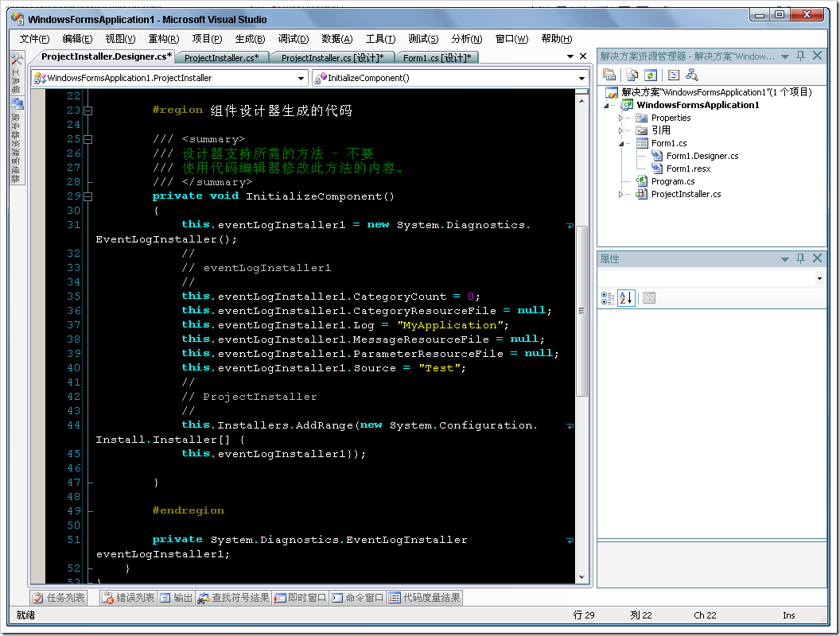Open the 查找符号结果 tab

pyautogui.click(x=234, y=598)
